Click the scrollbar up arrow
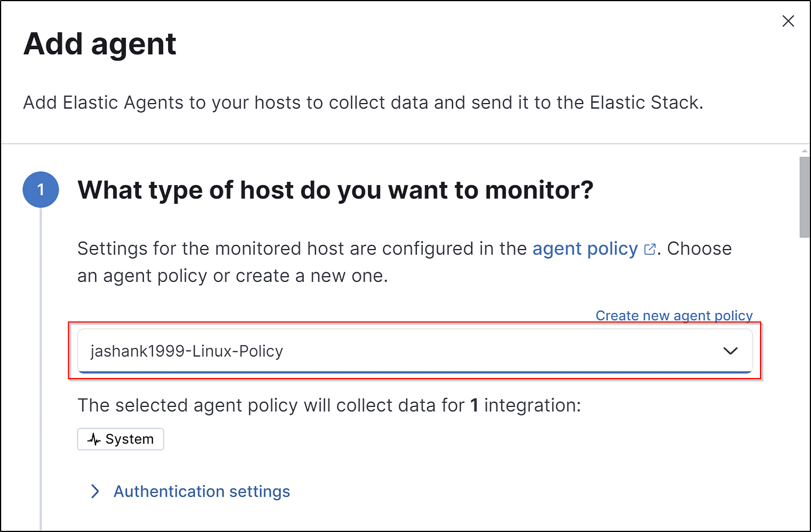Viewport: 811px width, 532px height. coord(805,152)
